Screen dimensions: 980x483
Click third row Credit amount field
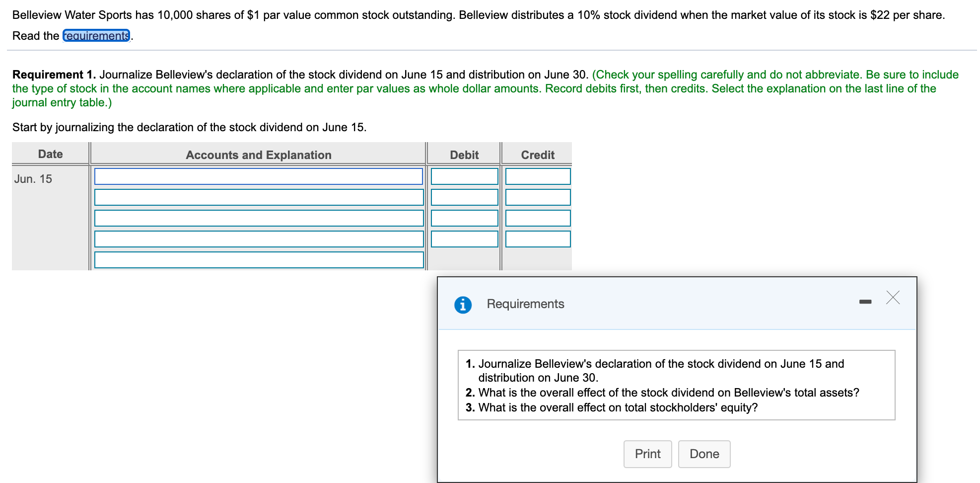538,218
